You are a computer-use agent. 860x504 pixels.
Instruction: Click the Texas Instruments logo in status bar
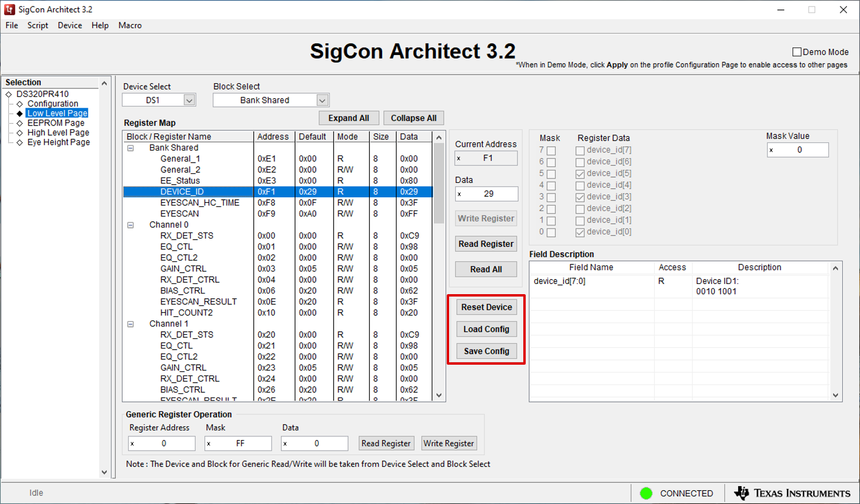[x=792, y=493]
